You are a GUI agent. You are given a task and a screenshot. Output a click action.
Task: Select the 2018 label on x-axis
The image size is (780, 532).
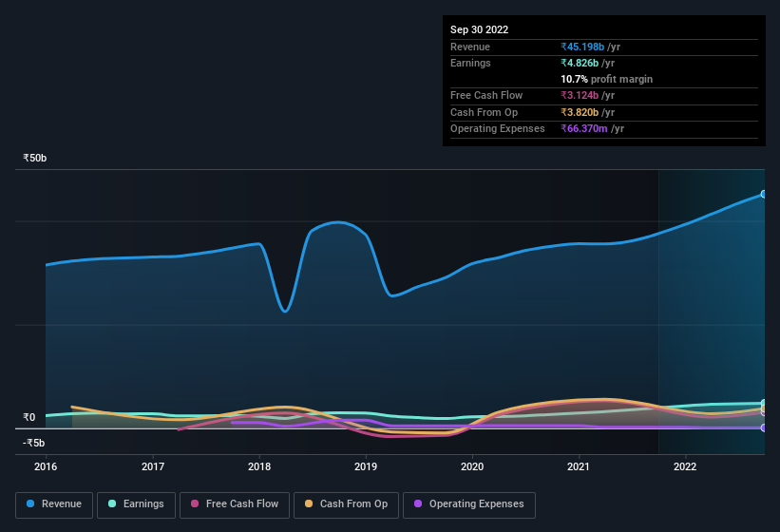[x=259, y=466]
